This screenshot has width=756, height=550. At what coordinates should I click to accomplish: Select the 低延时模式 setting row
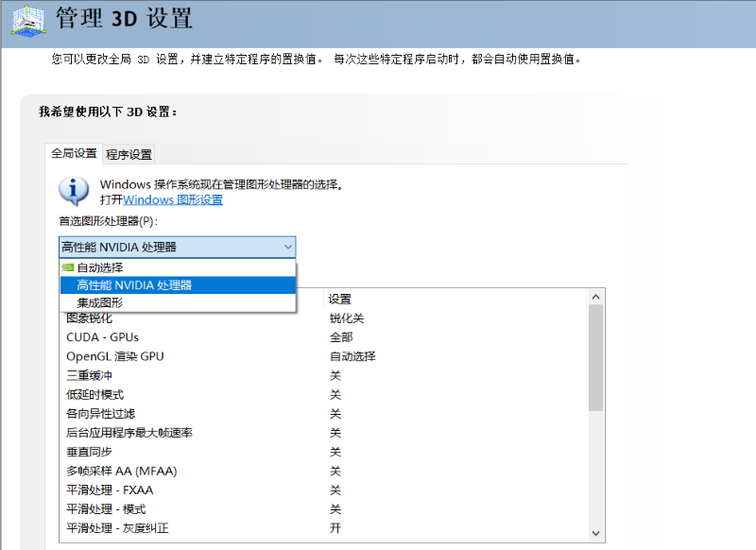[x=323, y=395]
